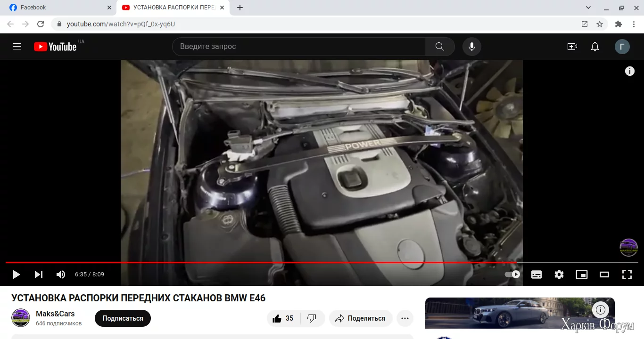The image size is (644, 339).
Task: Bookmark this page with the star
Action: 600,24
